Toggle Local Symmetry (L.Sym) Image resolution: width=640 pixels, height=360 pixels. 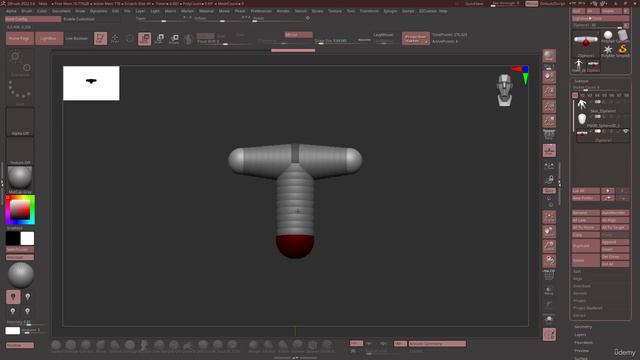click(x=549, y=166)
